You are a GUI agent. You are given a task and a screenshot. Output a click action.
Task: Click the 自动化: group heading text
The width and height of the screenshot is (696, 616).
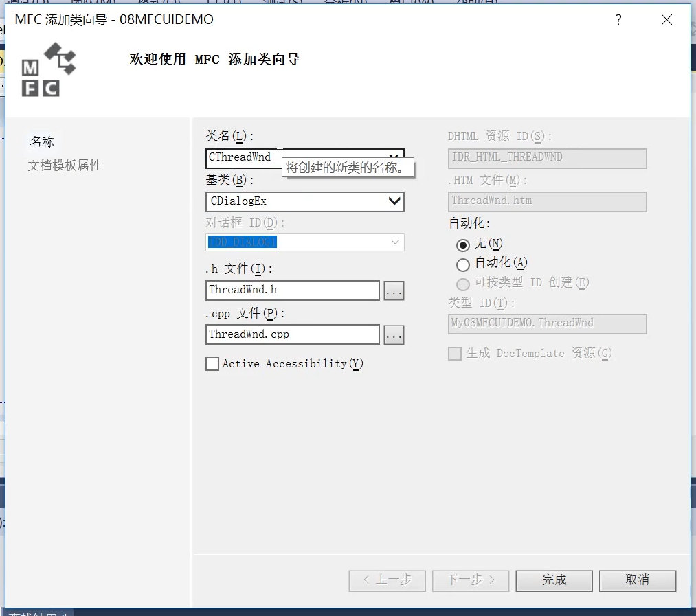pyautogui.click(x=469, y=223)
